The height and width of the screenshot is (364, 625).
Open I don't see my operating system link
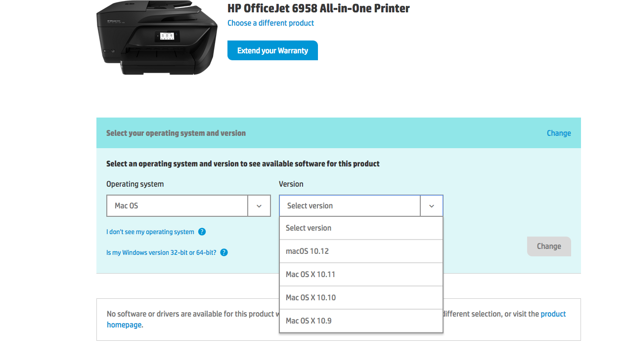pyautogui.click(x=150, y=232)
